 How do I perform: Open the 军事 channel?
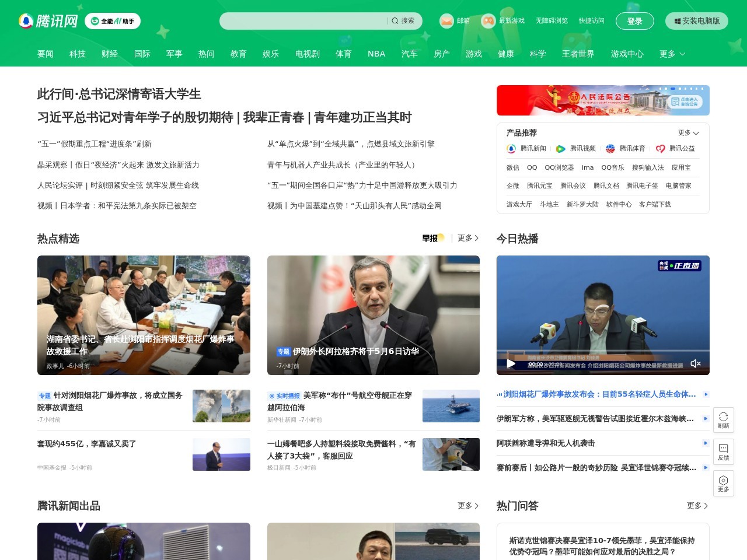174,54
